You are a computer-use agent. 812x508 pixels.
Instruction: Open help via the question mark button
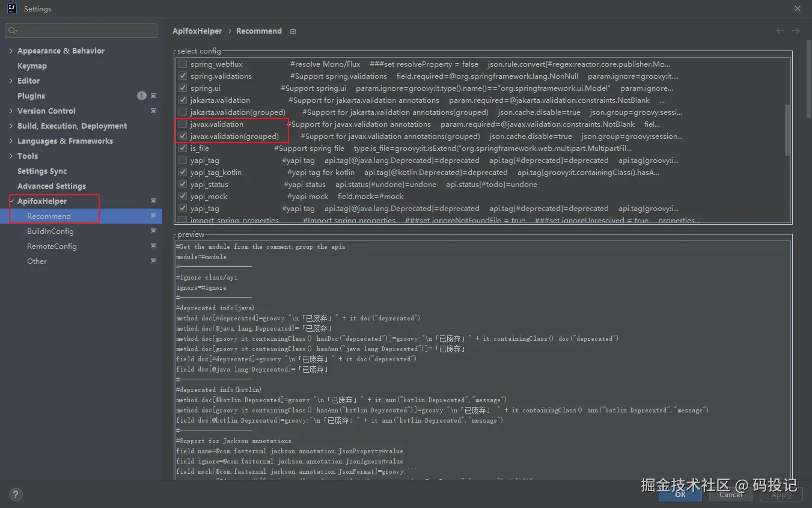(16, 495)
